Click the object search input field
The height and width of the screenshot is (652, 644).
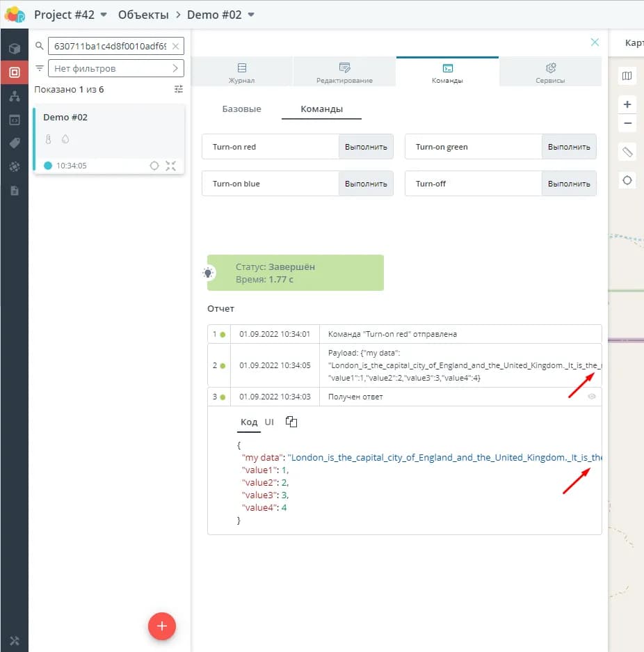tap(108, 47)
